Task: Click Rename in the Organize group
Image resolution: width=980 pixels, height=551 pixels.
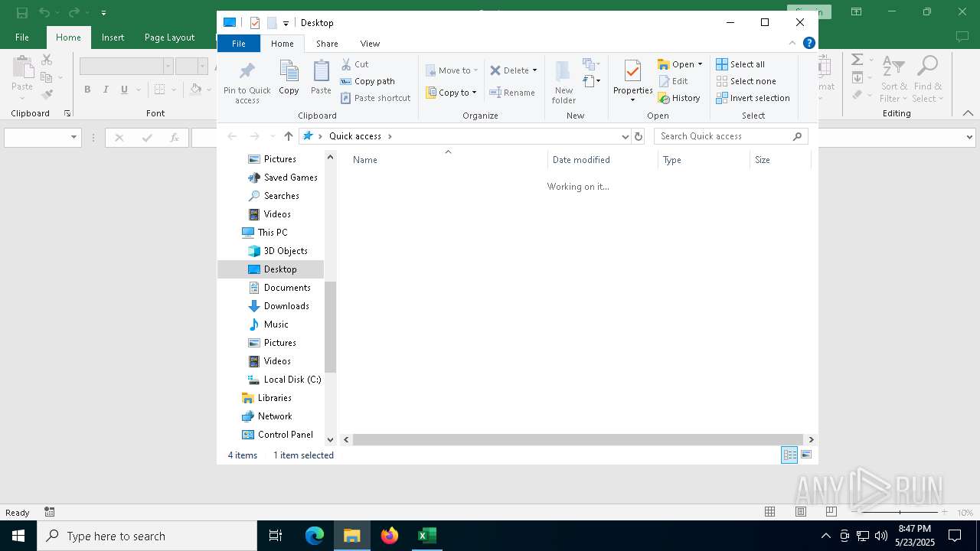Action: [512, 93]
